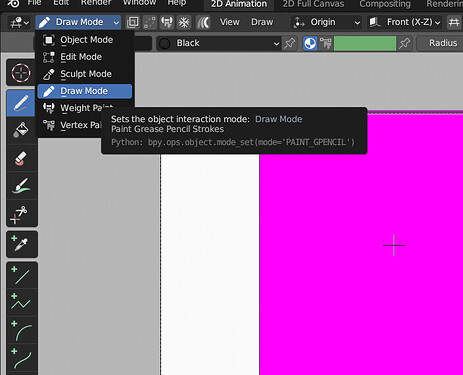Viewport: 463px width, 375px height.
Task: Select the Material color mode button
Action: 310,43
